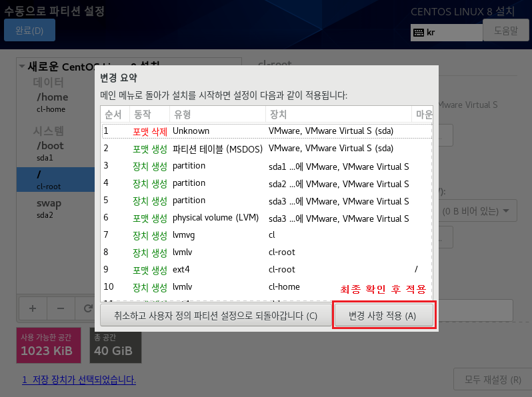
Task: Select row 10 lvmlv cl-home
Action: point(267,287)
